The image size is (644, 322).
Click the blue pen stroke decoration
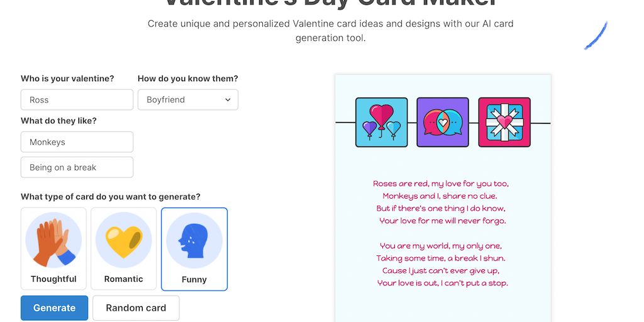coord(596,36)
